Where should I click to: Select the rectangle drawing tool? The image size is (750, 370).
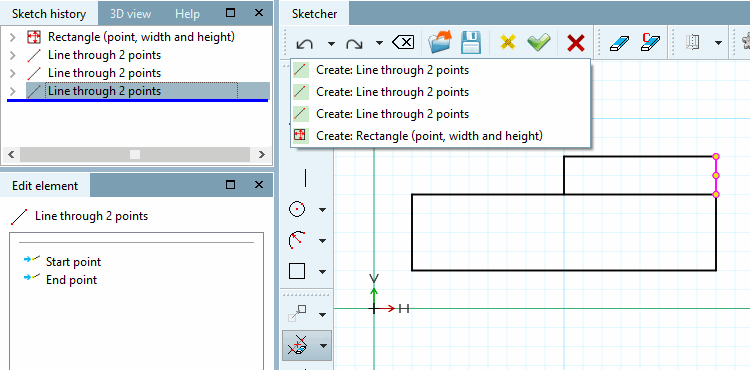297,271
